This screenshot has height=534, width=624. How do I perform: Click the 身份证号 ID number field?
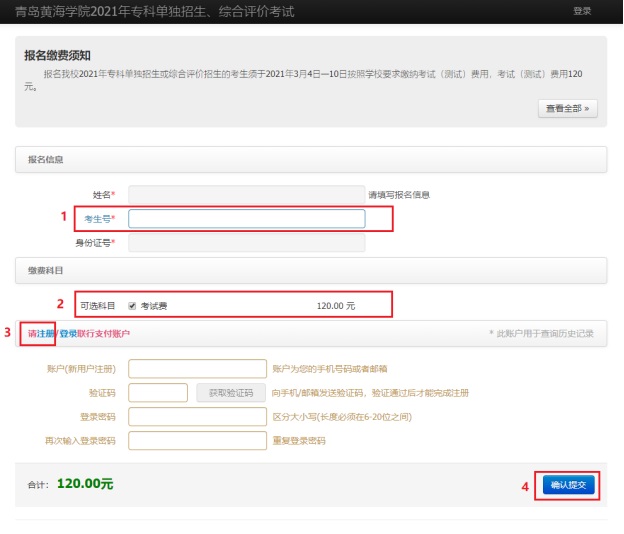(x=246, y=243)
